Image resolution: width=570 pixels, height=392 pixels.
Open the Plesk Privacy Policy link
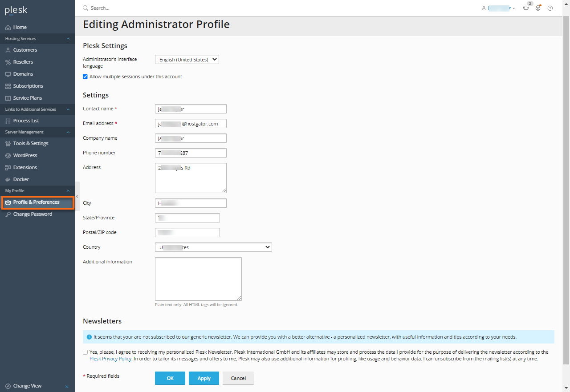pos(110,359)
